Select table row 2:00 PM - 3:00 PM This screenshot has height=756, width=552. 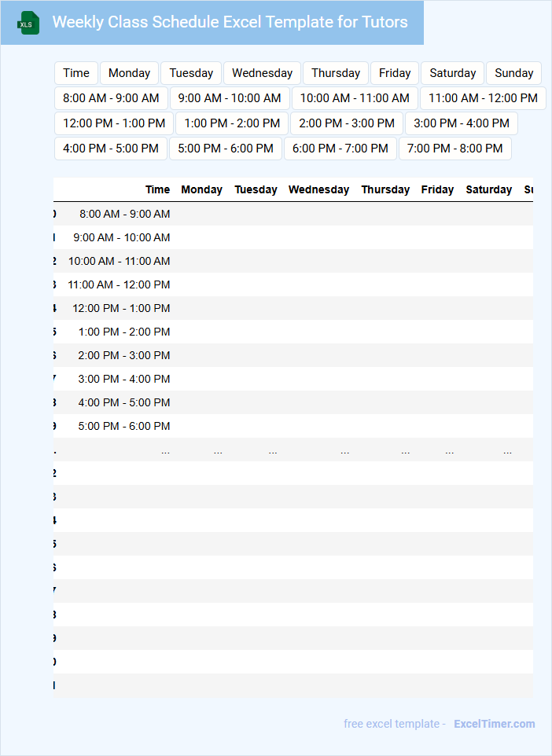(293, 356)
